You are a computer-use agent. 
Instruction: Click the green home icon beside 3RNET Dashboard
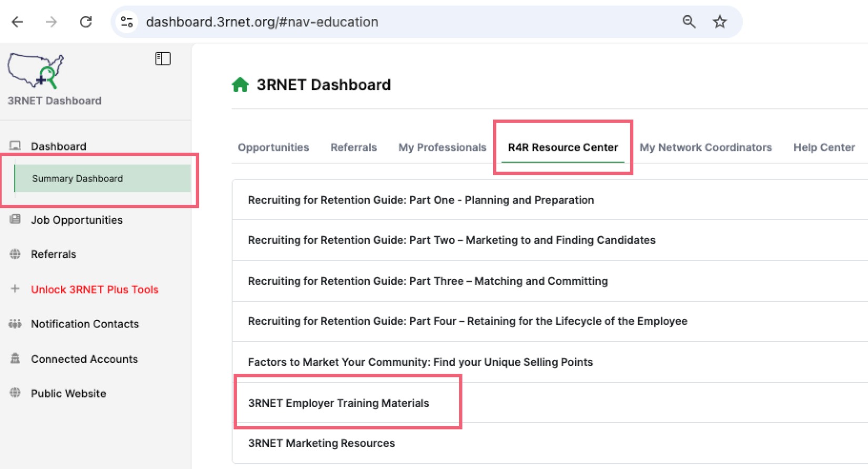coord(240,85)
